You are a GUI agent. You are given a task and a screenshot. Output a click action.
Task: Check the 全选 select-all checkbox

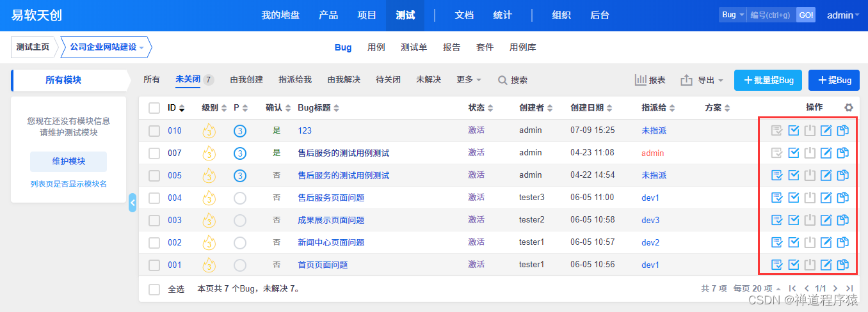coord(154,290)
